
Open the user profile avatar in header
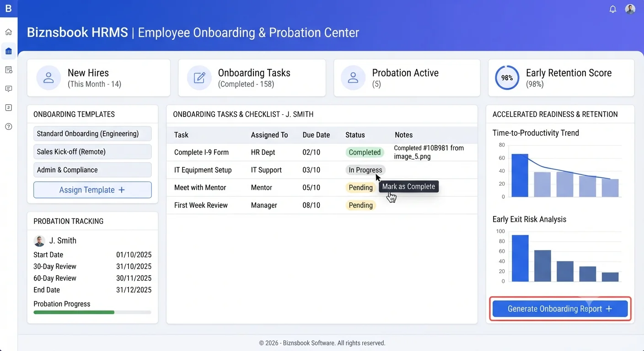630,9
